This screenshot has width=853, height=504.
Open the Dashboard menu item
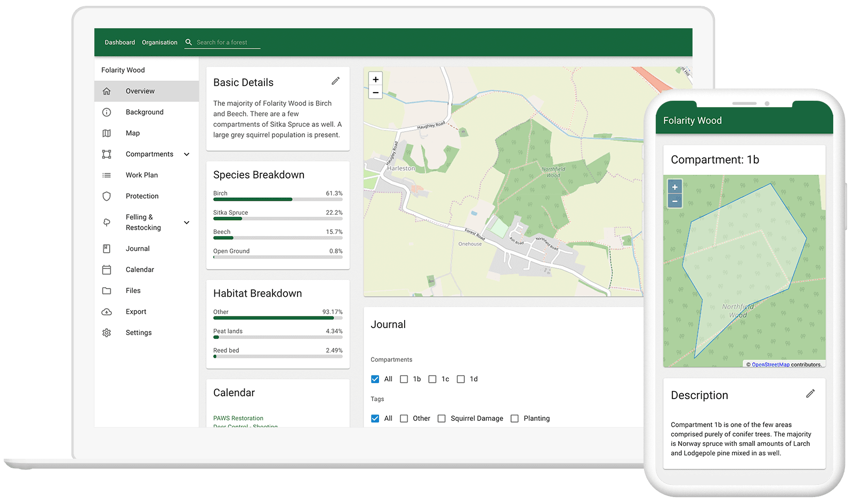point(119,42)
